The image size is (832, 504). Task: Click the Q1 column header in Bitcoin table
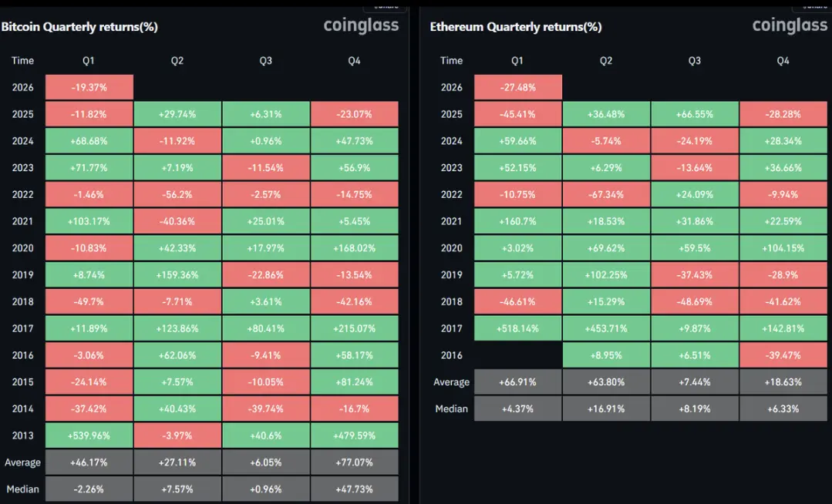point(89,61)
